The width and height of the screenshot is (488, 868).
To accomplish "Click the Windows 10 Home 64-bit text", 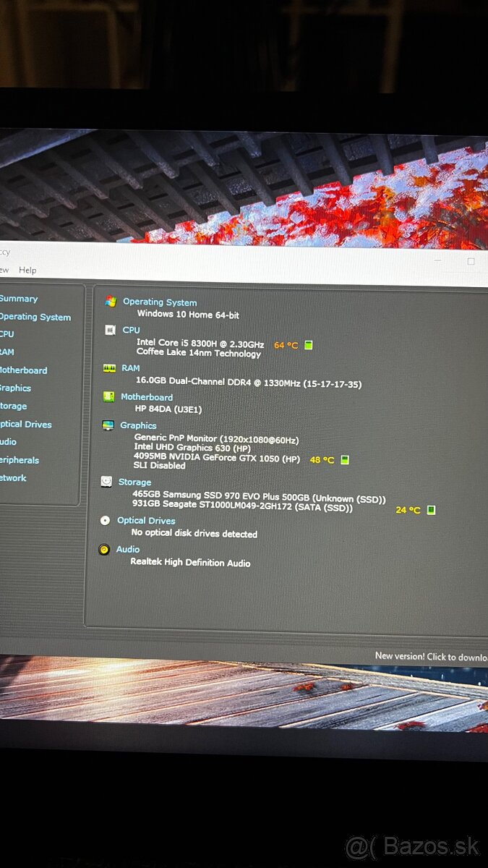I will click(x=188, y=315).
